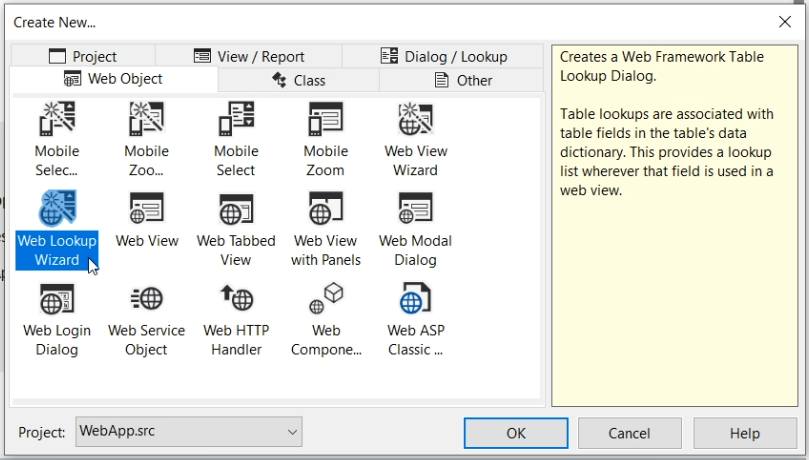Click the Web Lookup Wizard icon
This screenshot has height=460, width=809.
point(57,209)
